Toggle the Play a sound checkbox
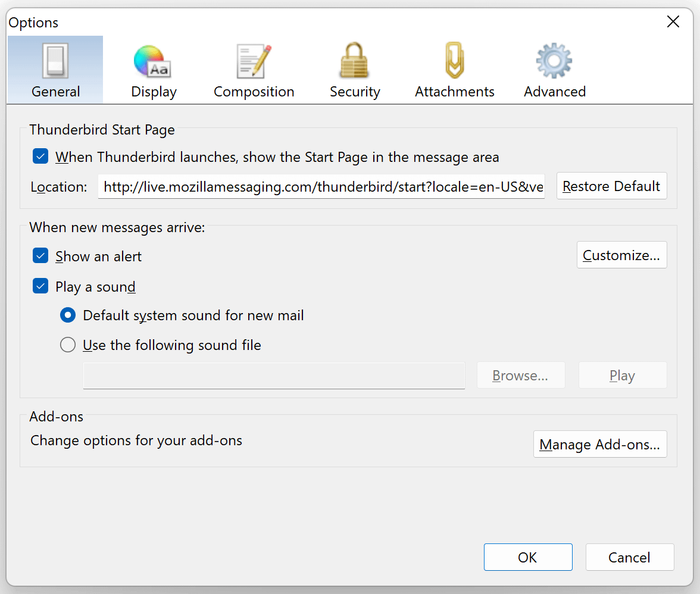This screenshot has width=700, height=594. click(40, 287)
